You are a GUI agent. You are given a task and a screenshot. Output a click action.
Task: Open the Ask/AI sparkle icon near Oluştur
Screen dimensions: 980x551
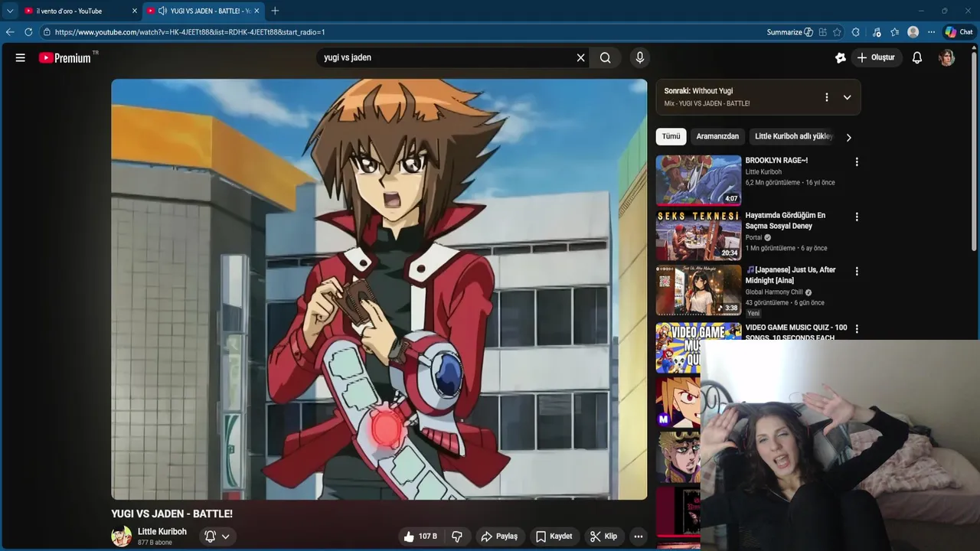pyautogui.click(x=841, y=57)
